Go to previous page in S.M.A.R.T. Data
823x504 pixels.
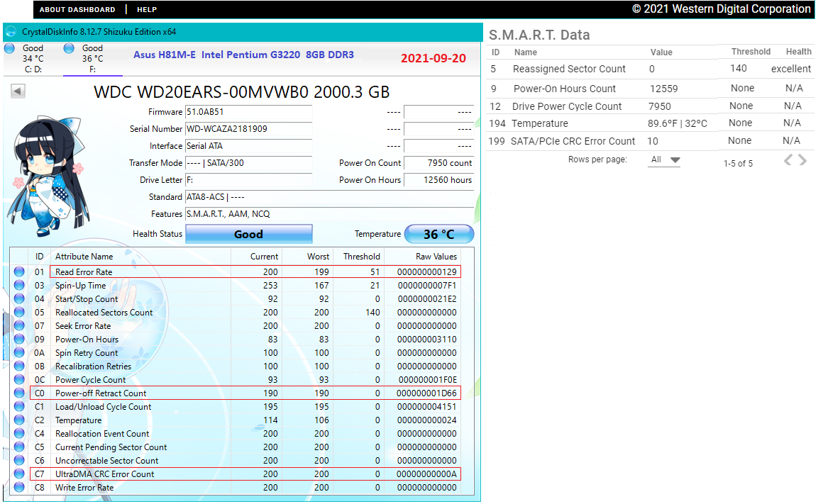(788, 160)
